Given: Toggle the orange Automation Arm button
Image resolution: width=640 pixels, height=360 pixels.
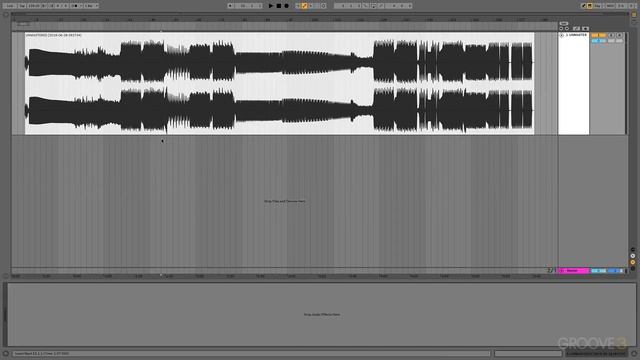Looking at the screenshot, I should [x=304, y=6].
